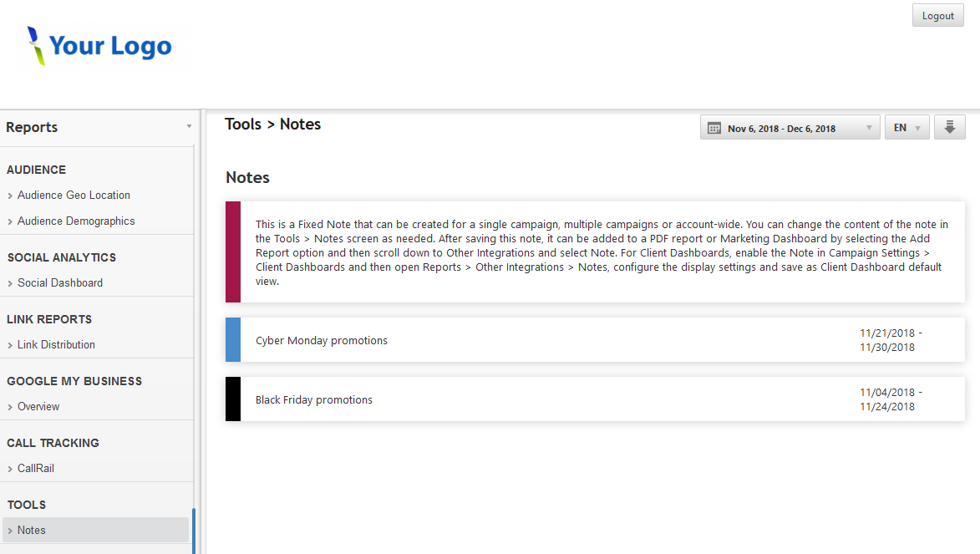Click the black Black Friday color bar
This screenshot has height=554, width=980.
(233, 399)
